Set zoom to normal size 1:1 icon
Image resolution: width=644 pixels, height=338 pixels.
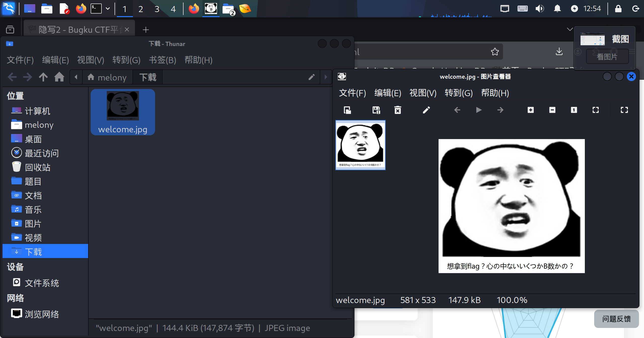(x=574, y=110)
